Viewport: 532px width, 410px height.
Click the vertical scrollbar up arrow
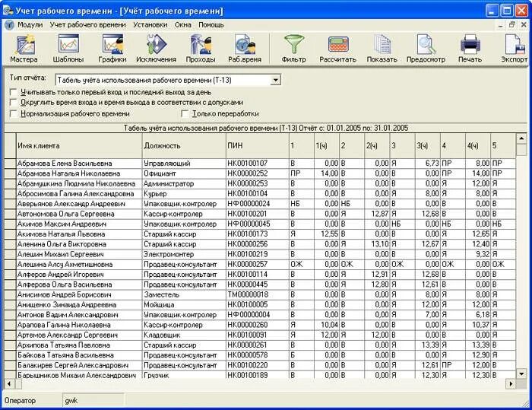(x=521, y=138)
